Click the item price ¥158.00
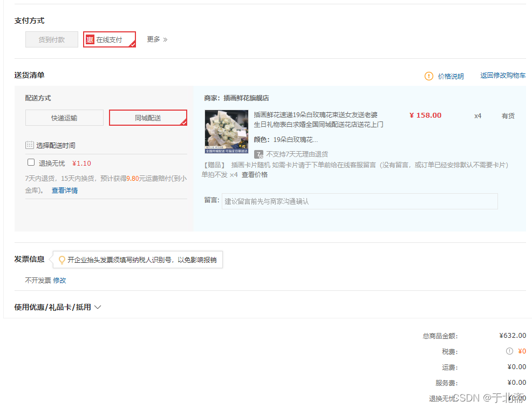The height and width of the screenshot is (408, 532). pyautogui.click(x=426, y=115)
